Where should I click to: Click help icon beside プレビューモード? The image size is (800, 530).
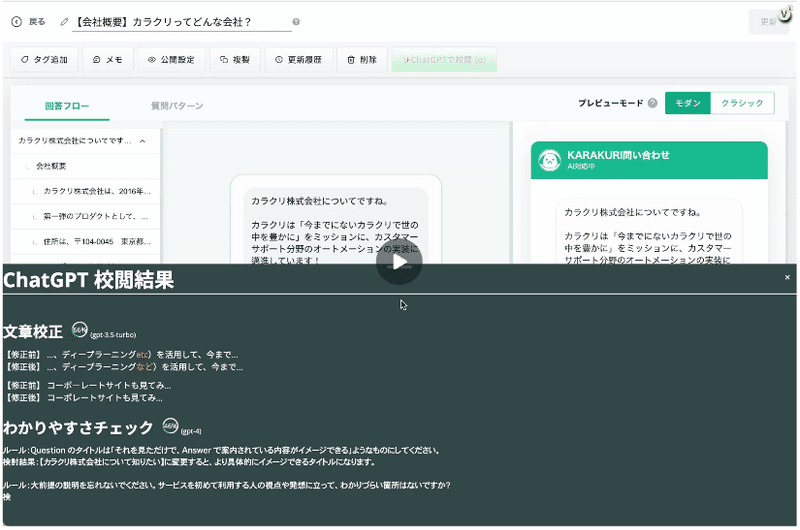[x=652, y=103]
